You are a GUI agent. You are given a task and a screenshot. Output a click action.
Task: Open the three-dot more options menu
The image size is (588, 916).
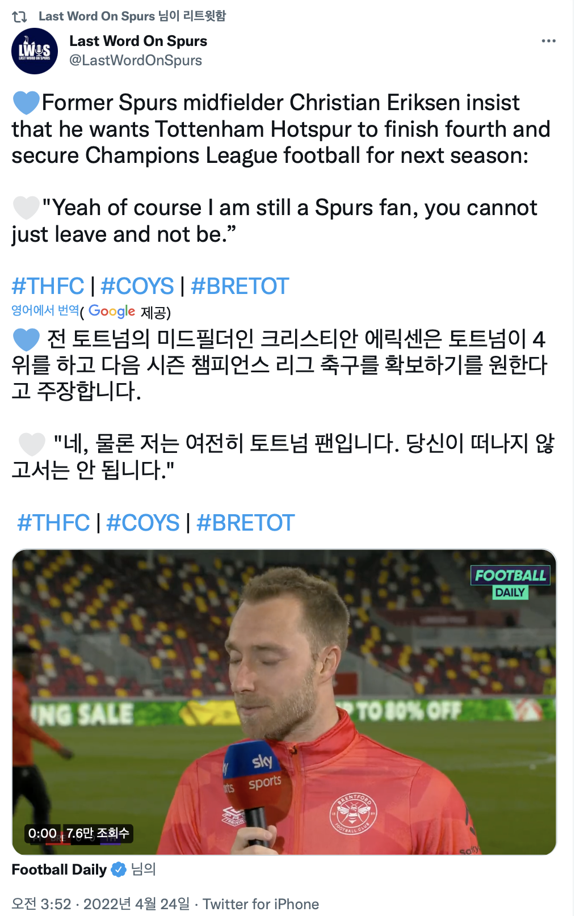pos(548,41)
